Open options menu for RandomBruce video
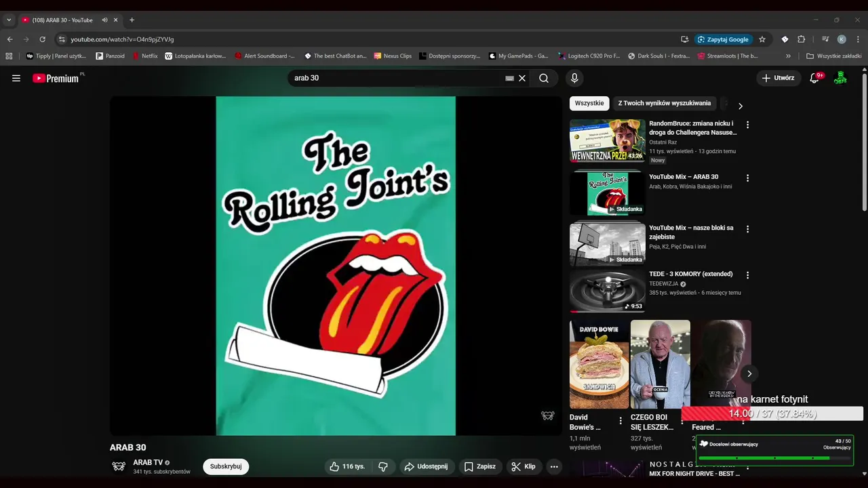The height and width of the screenshot is (488, 868). tap(748, 125)
